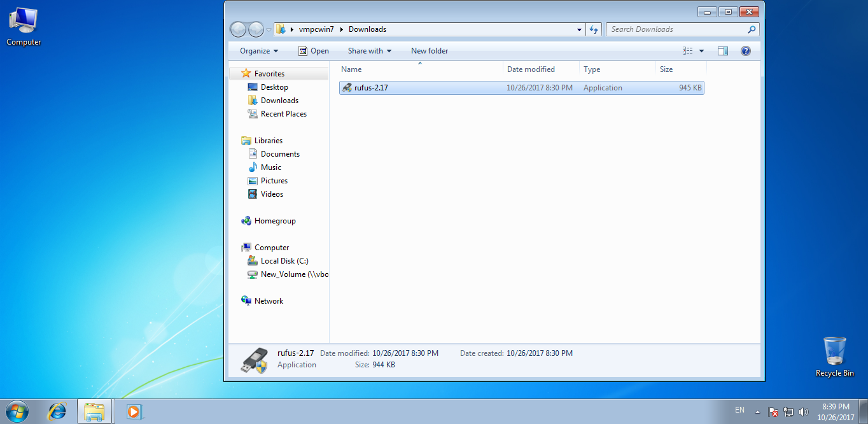Show the preview pane icon

click(722, 51)
